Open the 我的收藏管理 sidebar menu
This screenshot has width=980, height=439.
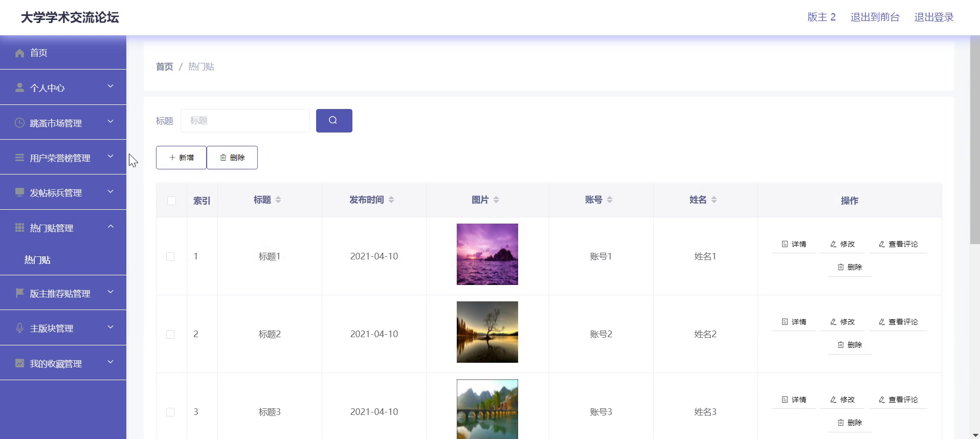coord(63,363)
